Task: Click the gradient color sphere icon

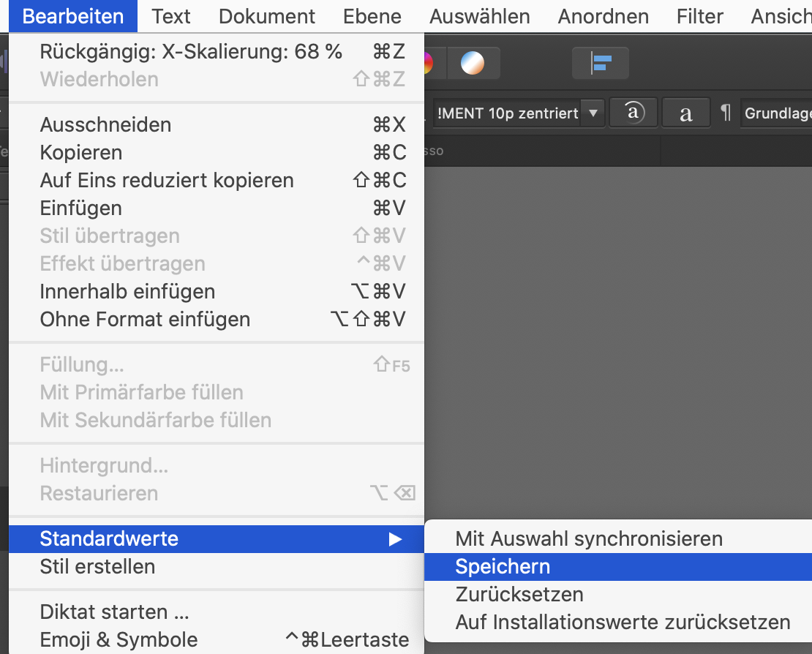Action: [x=473, y=63]
